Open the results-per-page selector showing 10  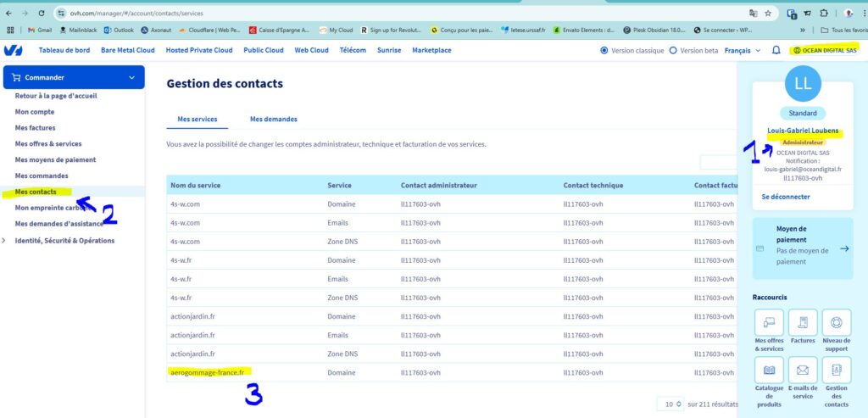click(x=670, y=404)
